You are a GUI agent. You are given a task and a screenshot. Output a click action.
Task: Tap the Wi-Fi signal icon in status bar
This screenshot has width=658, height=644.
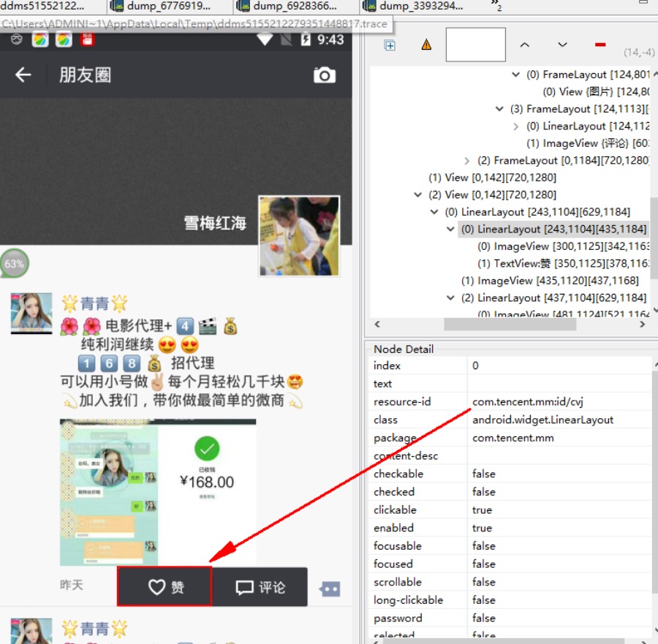pos(265,39)
